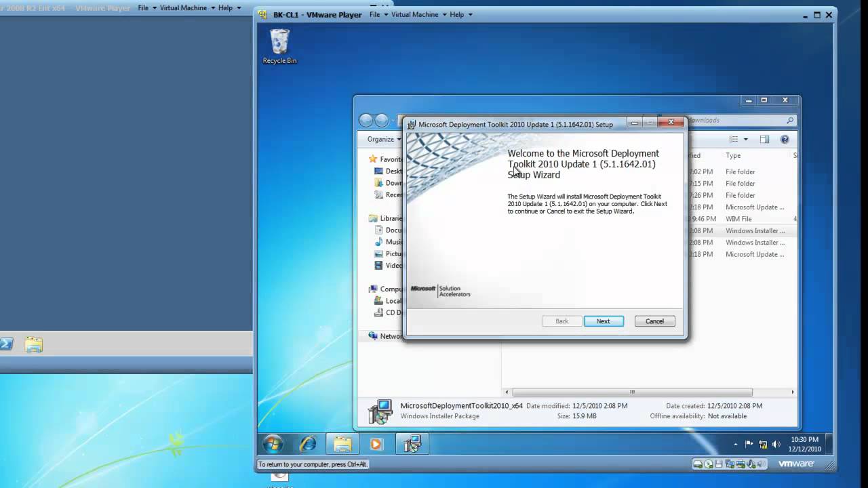This screenshot has width=868, height=488.
Task: Click the taskbar clock showing 10:30 PM
Action: coord(804,444)
